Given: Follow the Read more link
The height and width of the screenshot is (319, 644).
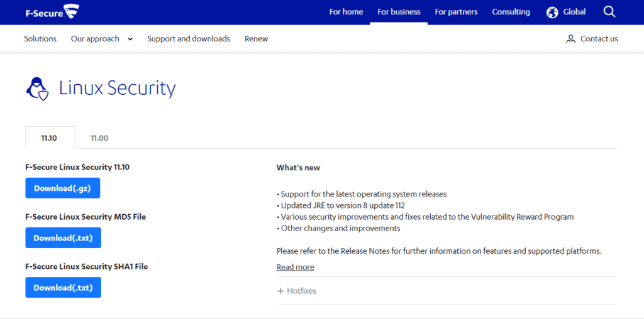Looking at the screenshot, I should click(296, 268).
